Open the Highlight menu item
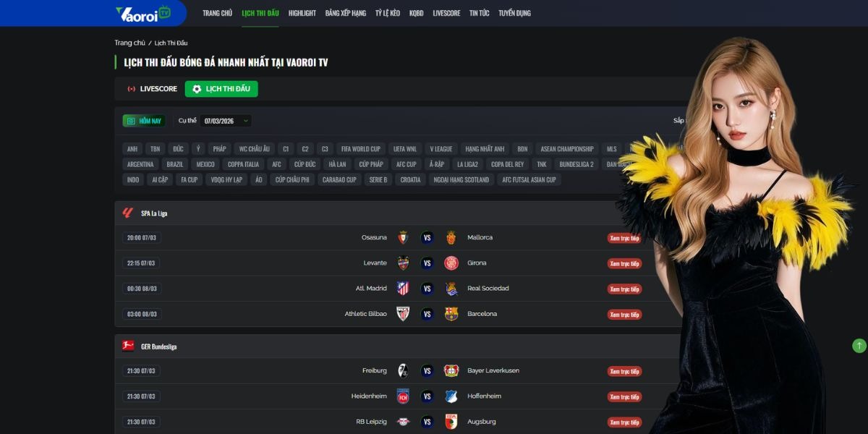Image resolution: width=868 pixels, height=434 pixels. [x=302, y=13]
